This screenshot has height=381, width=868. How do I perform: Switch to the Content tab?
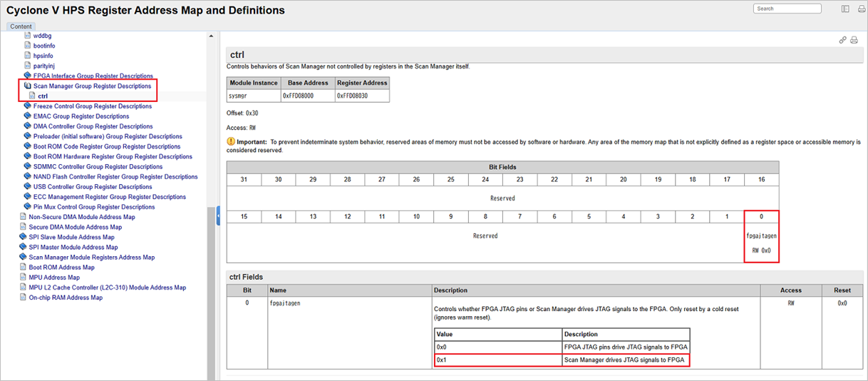21,26
